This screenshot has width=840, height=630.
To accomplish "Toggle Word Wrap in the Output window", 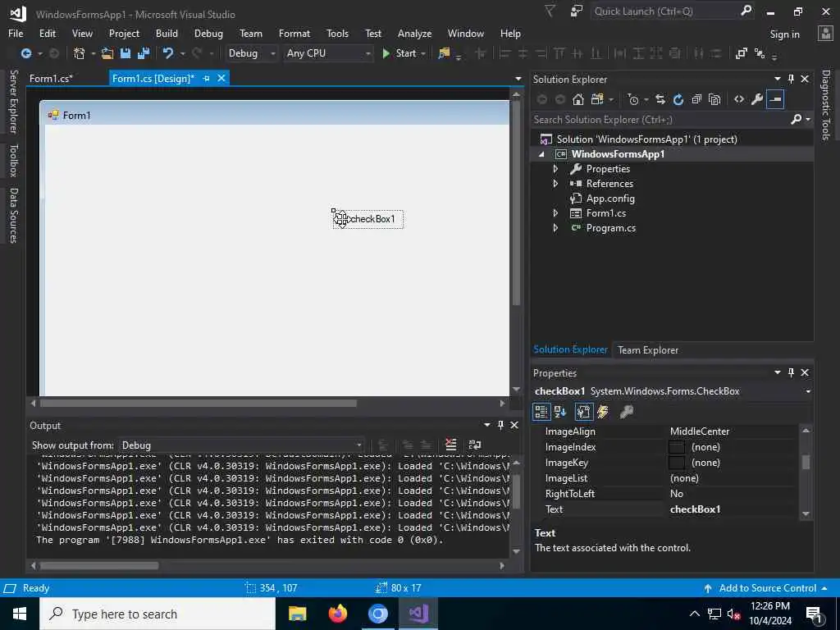I will pyautogui.click(x=475, y=445).
